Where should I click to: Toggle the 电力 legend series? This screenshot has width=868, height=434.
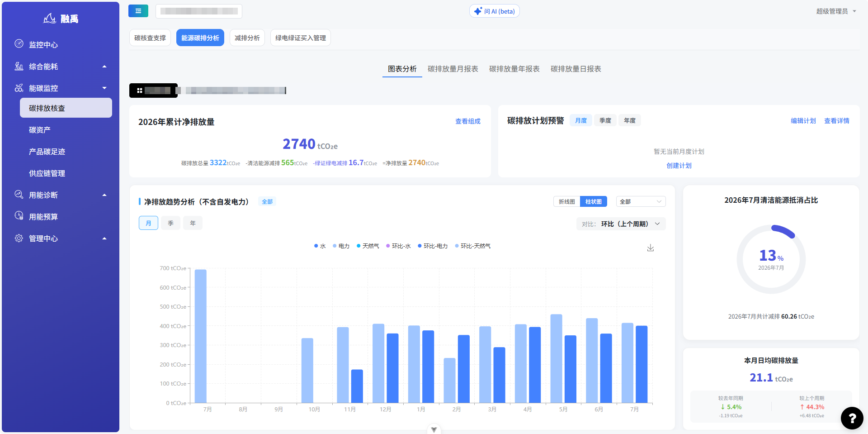[x=341, y=246]
